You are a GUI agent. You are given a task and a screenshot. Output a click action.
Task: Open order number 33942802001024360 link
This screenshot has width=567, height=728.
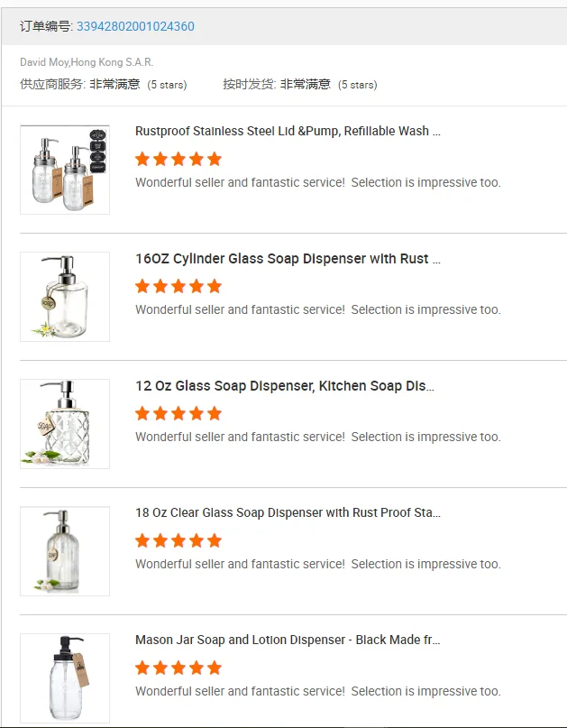point(135,26)
